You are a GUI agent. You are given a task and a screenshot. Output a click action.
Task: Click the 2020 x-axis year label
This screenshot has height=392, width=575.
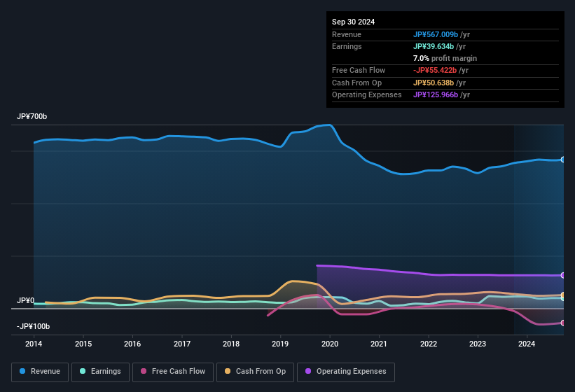coord(329,344)
